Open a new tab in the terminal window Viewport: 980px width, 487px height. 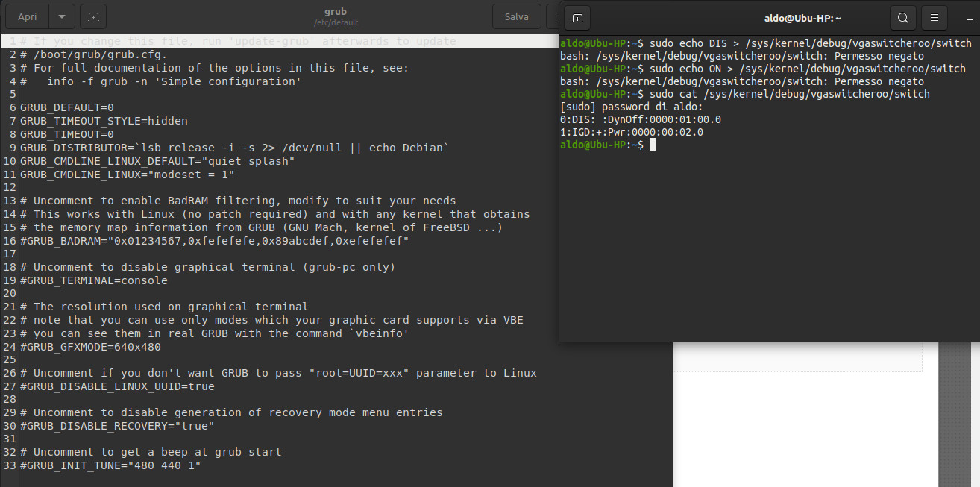[577, 18]
